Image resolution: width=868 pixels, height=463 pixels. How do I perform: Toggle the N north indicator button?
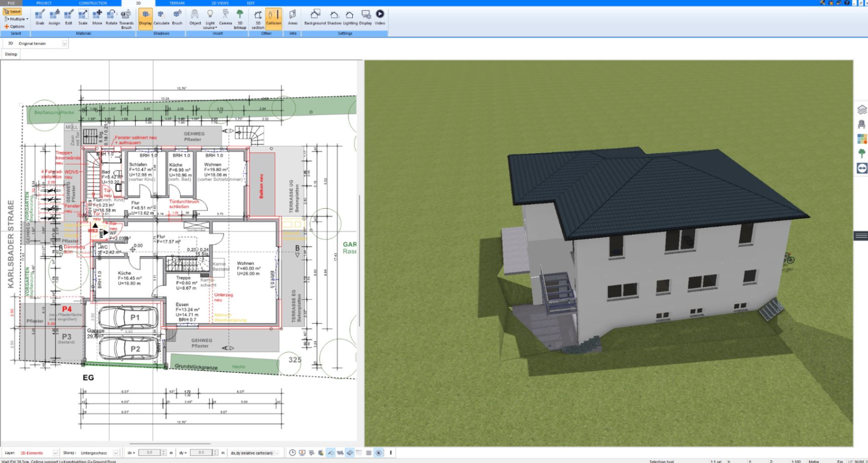click(378, 453)
